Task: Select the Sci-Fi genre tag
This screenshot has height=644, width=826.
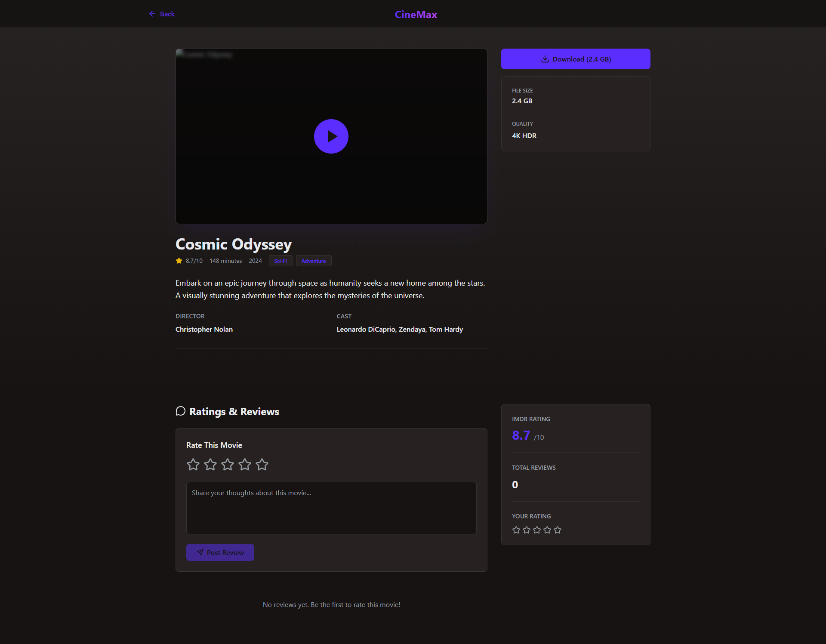Action: pos(280,261)
